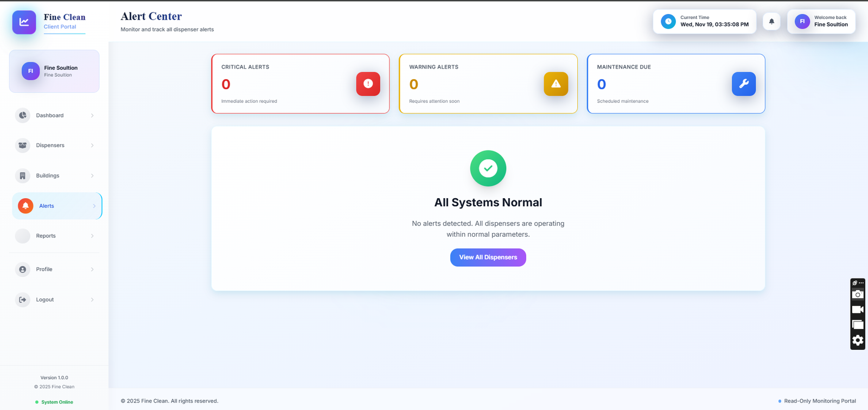Click the camera screenshot icon in side toolbar
Screen dimensions: 868x410
click(857, 294)
